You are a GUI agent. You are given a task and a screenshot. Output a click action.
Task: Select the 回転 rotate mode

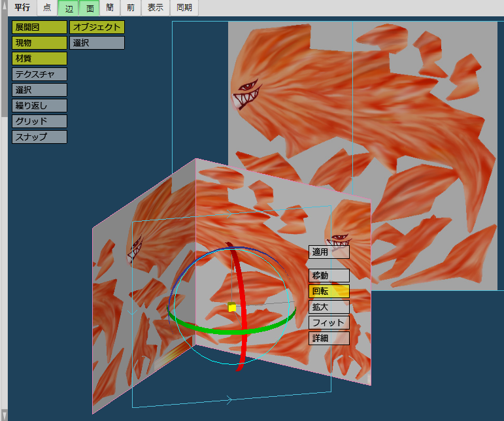329,291
